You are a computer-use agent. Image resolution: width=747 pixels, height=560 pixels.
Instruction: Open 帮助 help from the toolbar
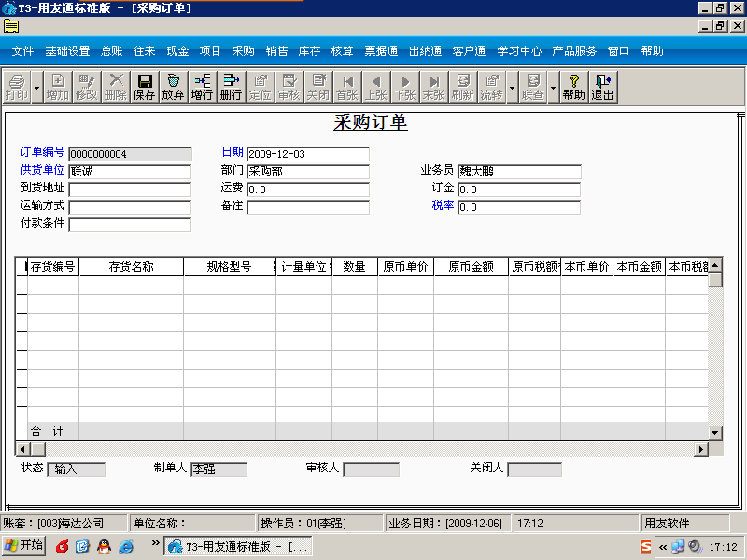coord(573,87)
